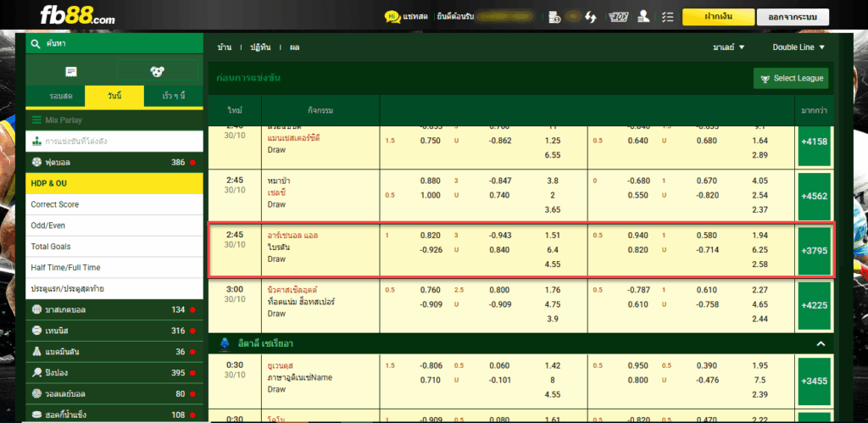Open the checklist statement icon
This screenshot has width=868, height=423.
(668, 17)
